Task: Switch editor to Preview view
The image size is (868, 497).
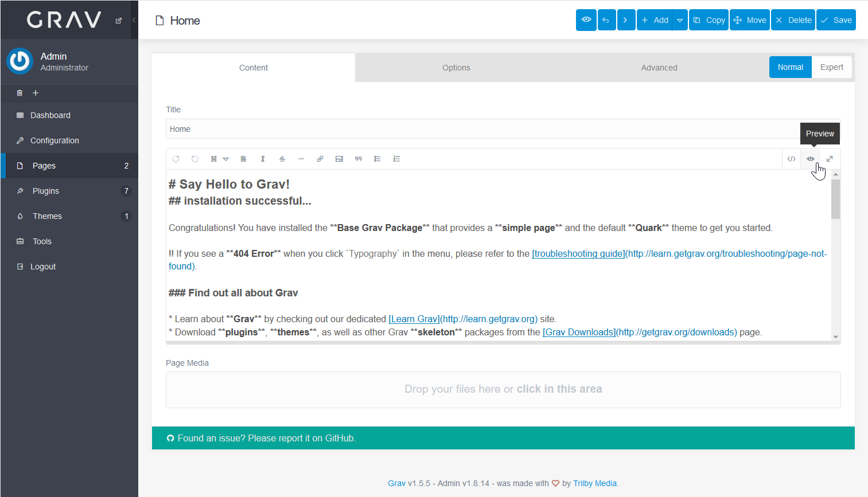Action: tap(810, 159)
